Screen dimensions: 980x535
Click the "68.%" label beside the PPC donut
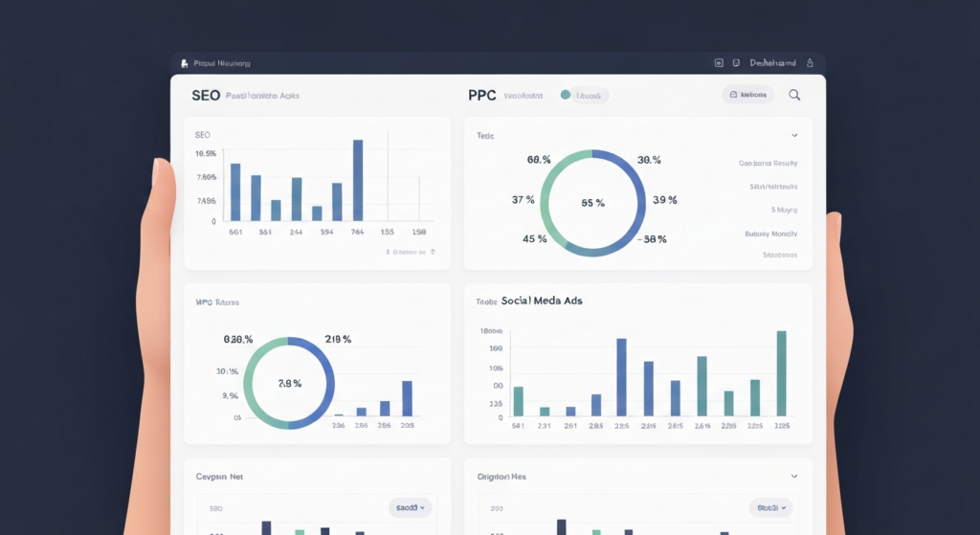coord(539,160)
